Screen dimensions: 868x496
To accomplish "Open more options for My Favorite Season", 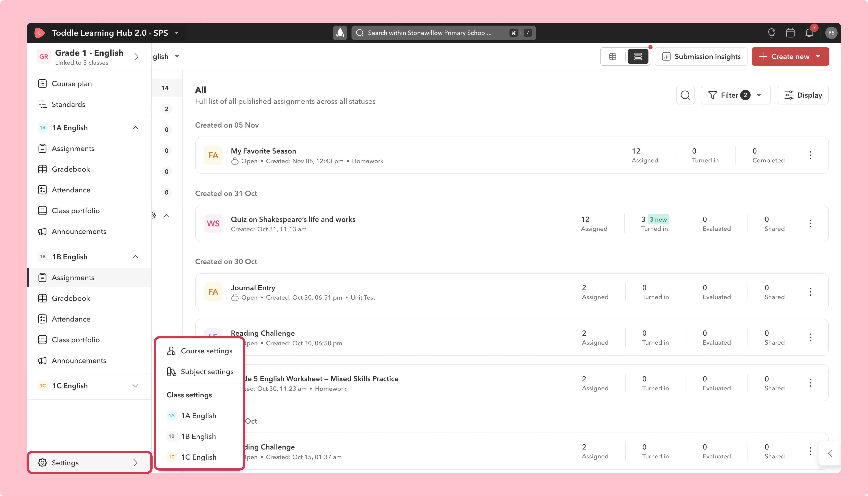I will pos(810,155).
